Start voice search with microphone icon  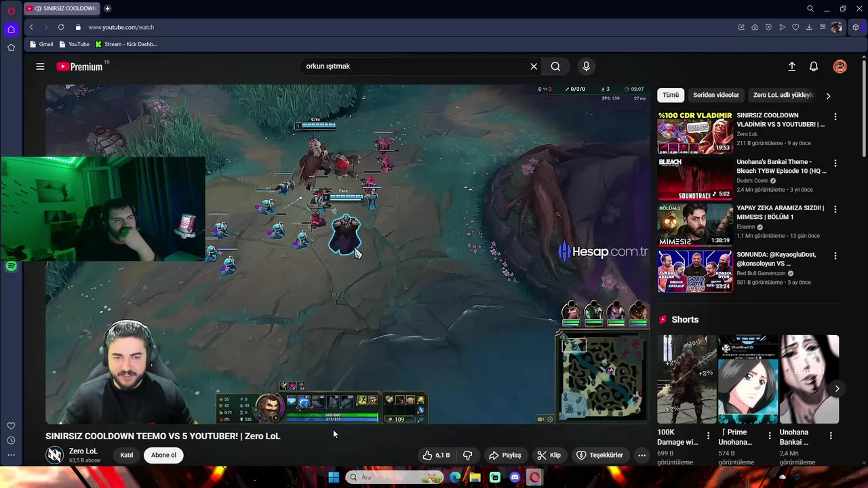click(587, 66)
